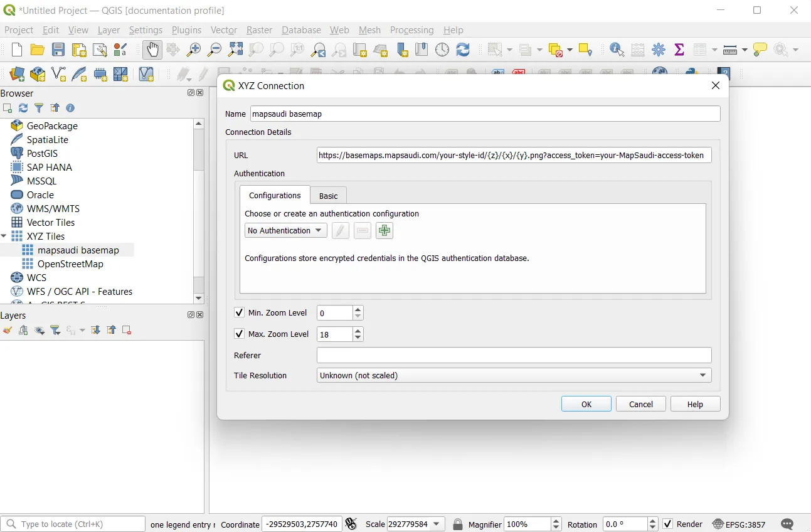Open the No Authentication dropdown

[285, 231]
